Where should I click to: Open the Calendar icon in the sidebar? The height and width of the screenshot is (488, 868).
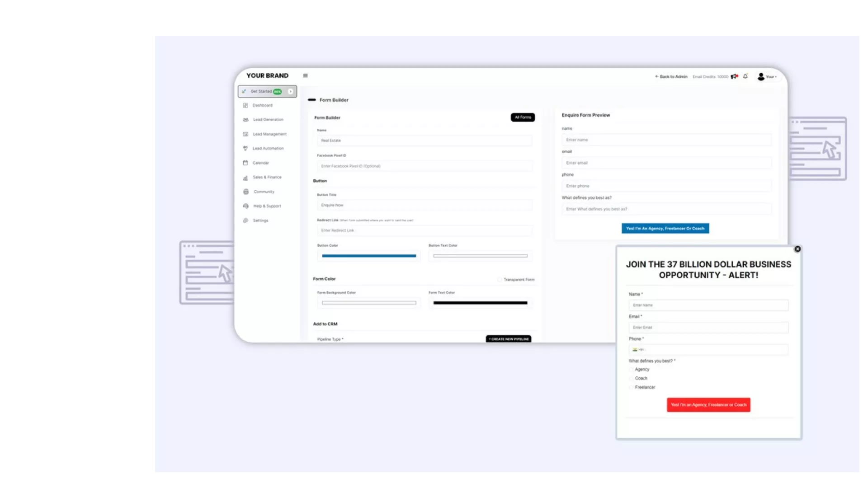coord(245,163)
